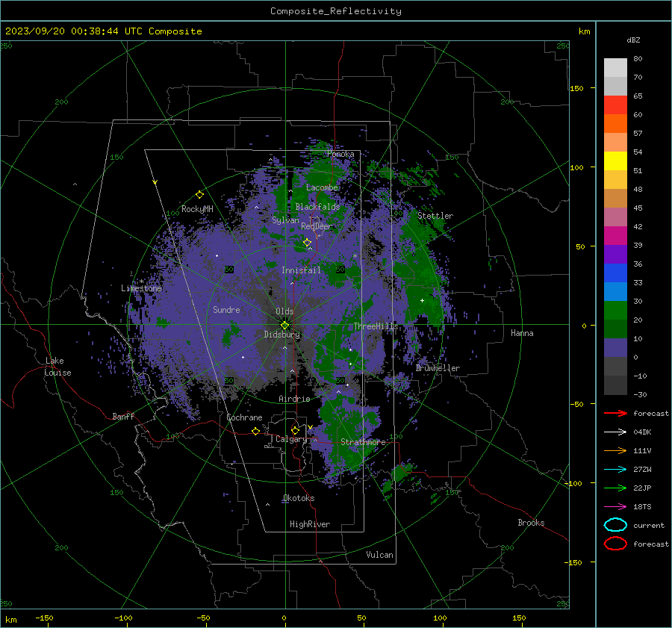Viewport: 672px width, 628px height.
Task: Click the Lacombe city label
Action: pos(322,187)
